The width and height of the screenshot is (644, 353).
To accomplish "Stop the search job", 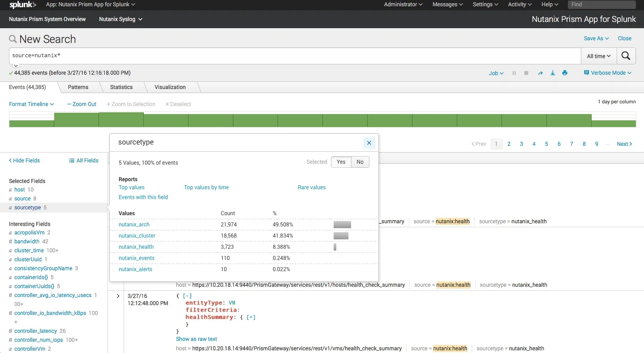I will (526, 73).
